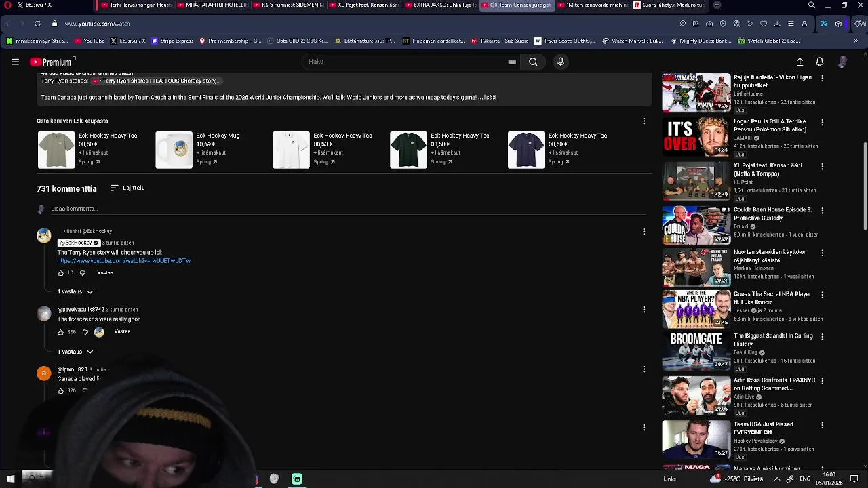Go back with the browser back arrow
The height and width of the screenshot is (488, 868).
click(7, 24)
